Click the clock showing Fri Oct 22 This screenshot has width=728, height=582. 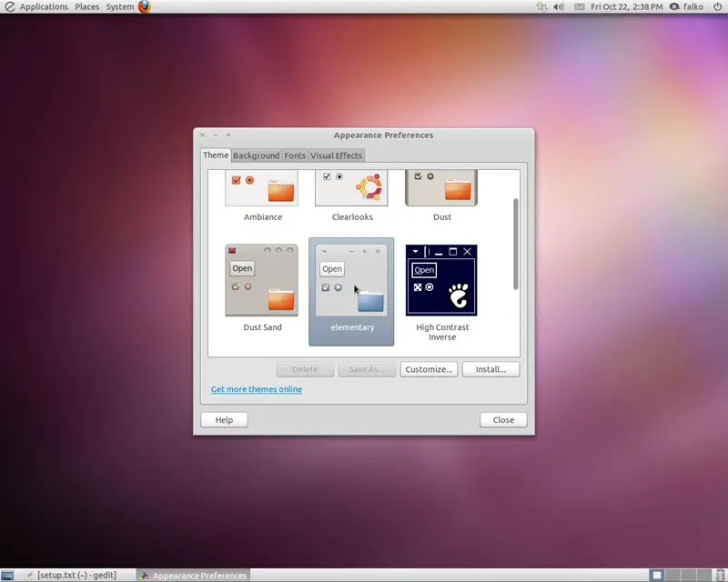[626, 7]
